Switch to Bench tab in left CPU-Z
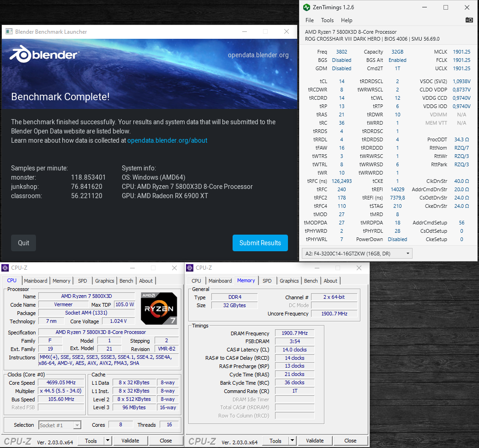 click(x=126, y=281)
